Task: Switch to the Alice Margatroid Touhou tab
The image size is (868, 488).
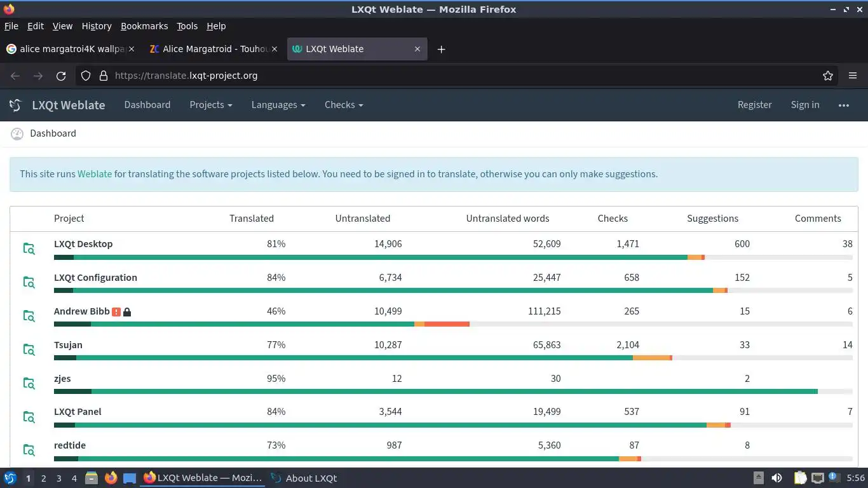Action: pos(214,49)
